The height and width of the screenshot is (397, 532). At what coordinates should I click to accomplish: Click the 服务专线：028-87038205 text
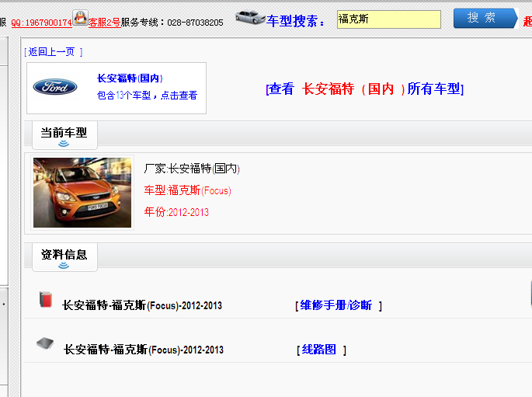pyautogui.click(x=172, y=23)
